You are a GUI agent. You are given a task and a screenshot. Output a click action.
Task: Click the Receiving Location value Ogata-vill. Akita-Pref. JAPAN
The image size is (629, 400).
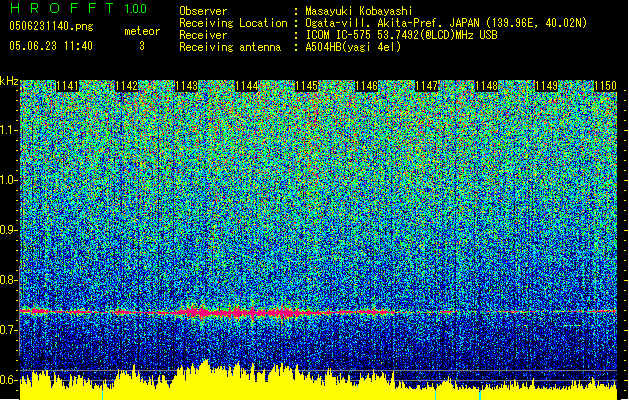[446, 23]
